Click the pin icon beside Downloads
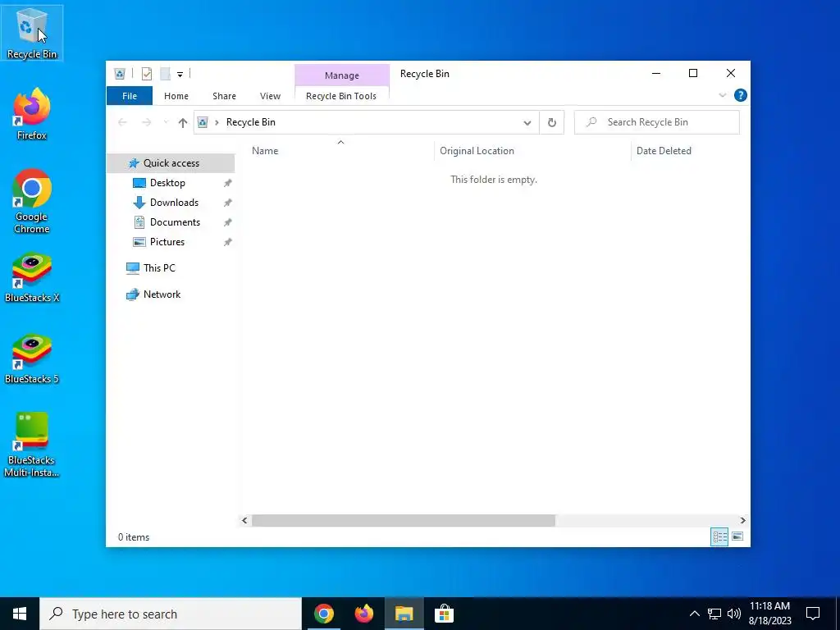840x630 pixels. (x=228, y=203)
